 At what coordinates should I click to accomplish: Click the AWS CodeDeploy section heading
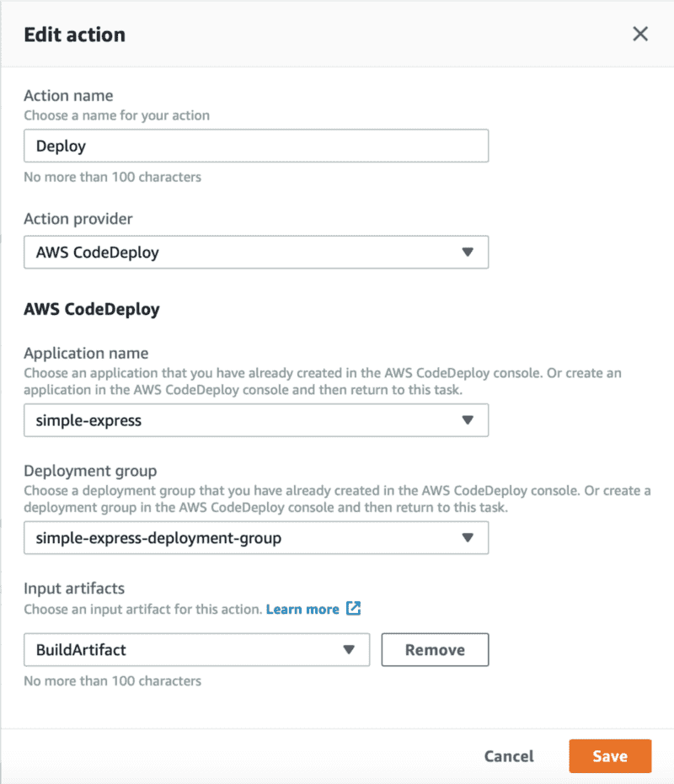pos(92,309)
